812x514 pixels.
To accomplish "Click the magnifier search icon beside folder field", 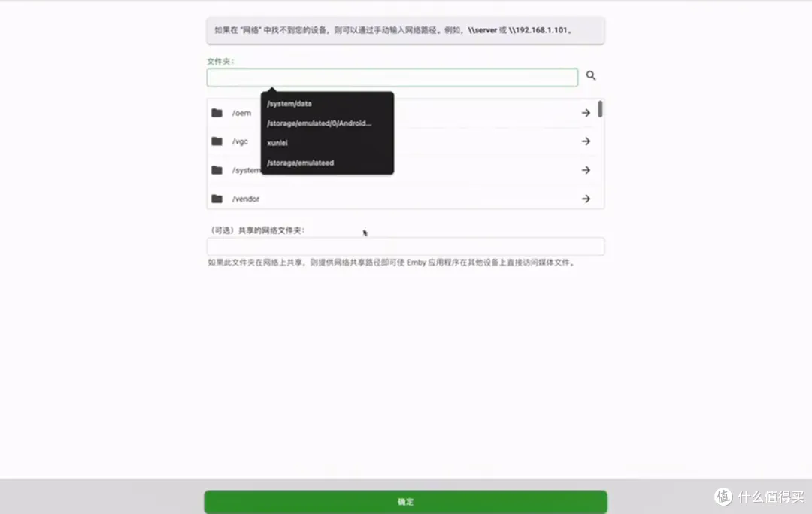I will (x=591, y=76).
